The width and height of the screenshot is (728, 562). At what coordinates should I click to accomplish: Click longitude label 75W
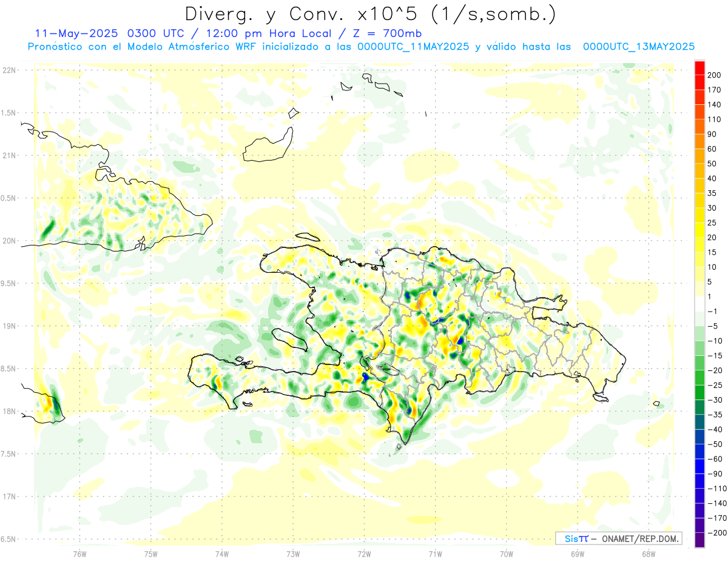[x=151, y=554]
